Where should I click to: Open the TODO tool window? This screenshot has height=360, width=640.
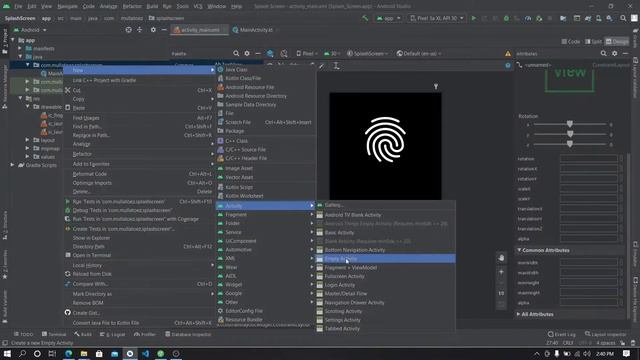pos(24,334)
